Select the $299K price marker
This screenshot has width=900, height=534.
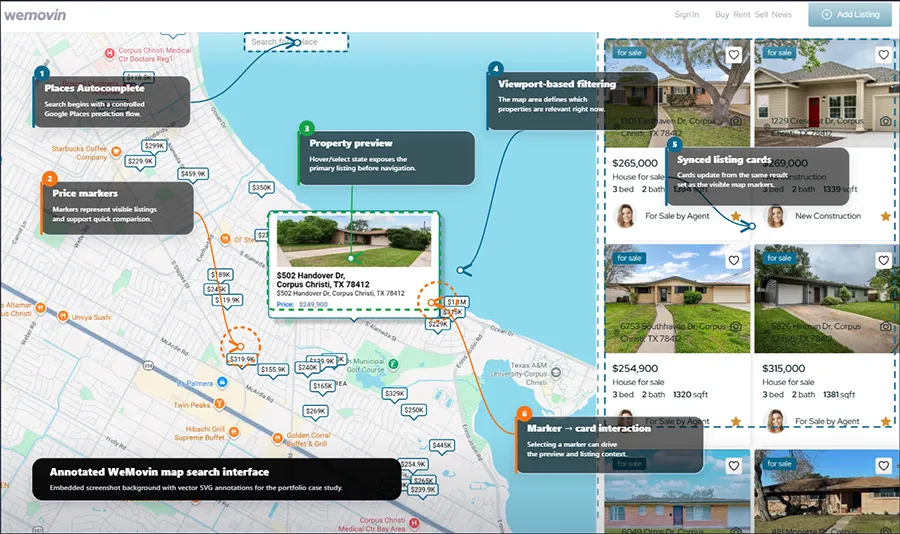coord(154,146)
